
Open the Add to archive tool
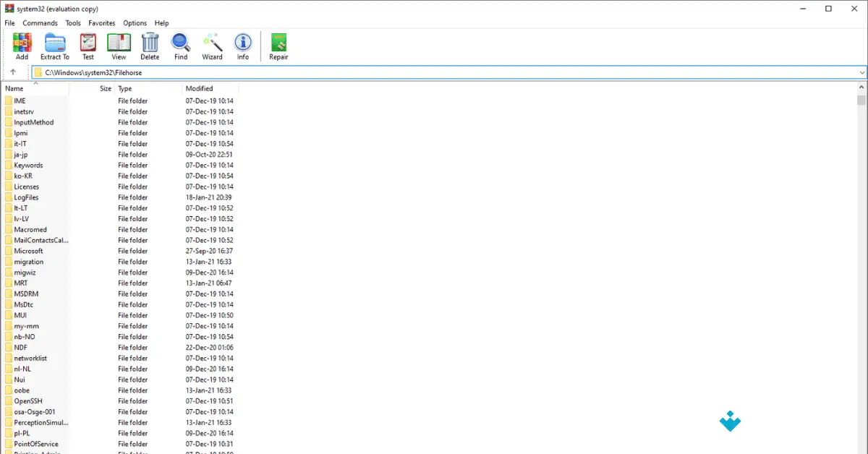click(22, 45)
